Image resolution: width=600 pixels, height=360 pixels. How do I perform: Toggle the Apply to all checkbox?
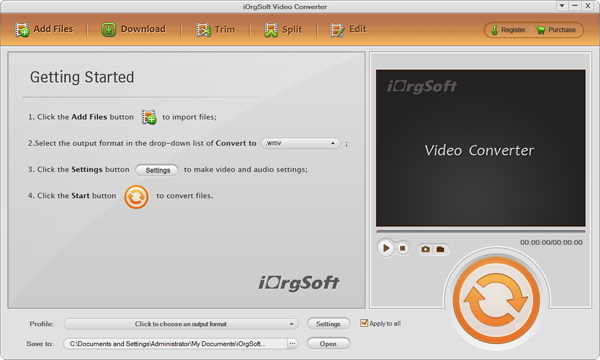pyautogui.click(x=364, y=323)
